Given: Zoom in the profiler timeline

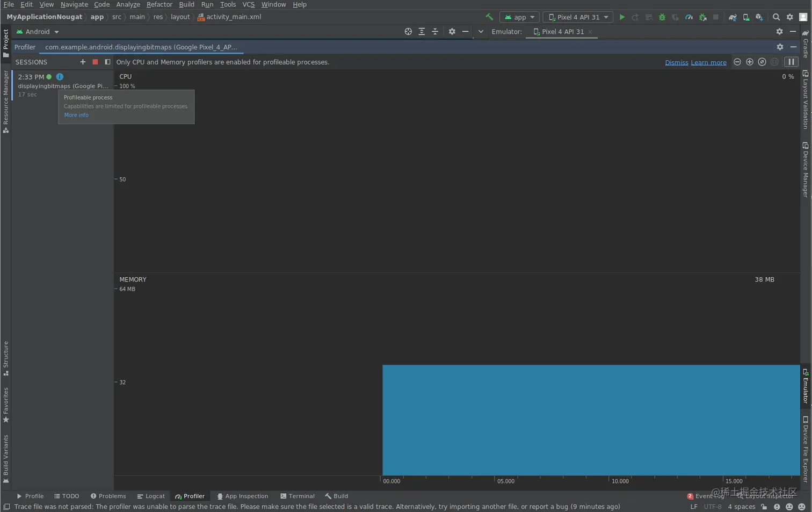Looking at the screenshot, I should [750, 62].
